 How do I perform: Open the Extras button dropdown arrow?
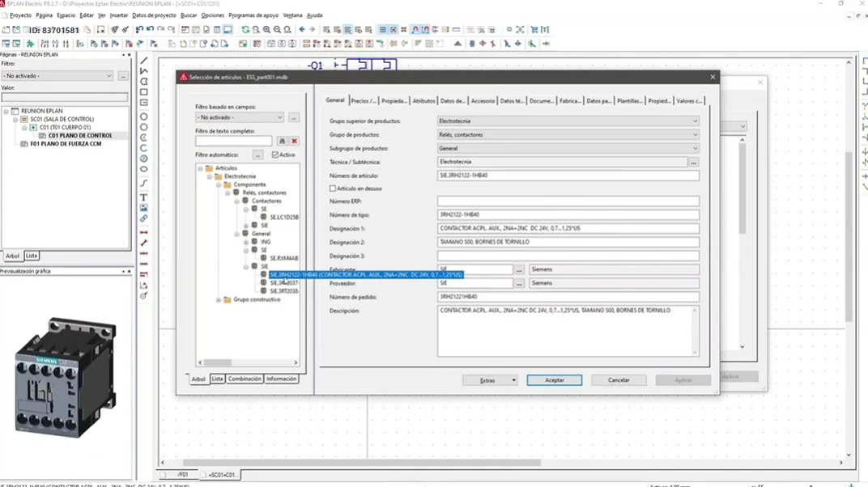point(513,380)
